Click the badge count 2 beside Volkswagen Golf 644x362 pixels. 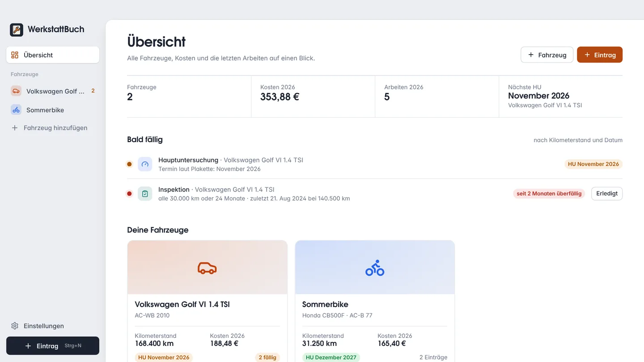[x=93, y=91]
